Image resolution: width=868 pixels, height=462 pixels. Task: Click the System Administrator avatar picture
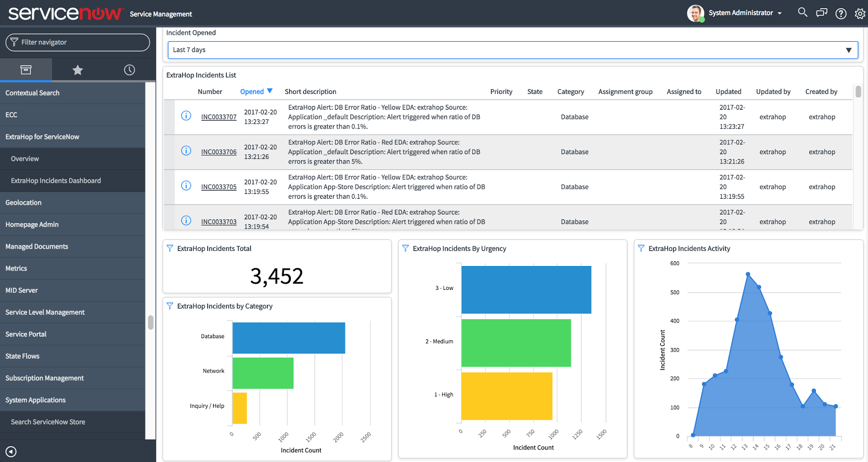coord(695,13)
